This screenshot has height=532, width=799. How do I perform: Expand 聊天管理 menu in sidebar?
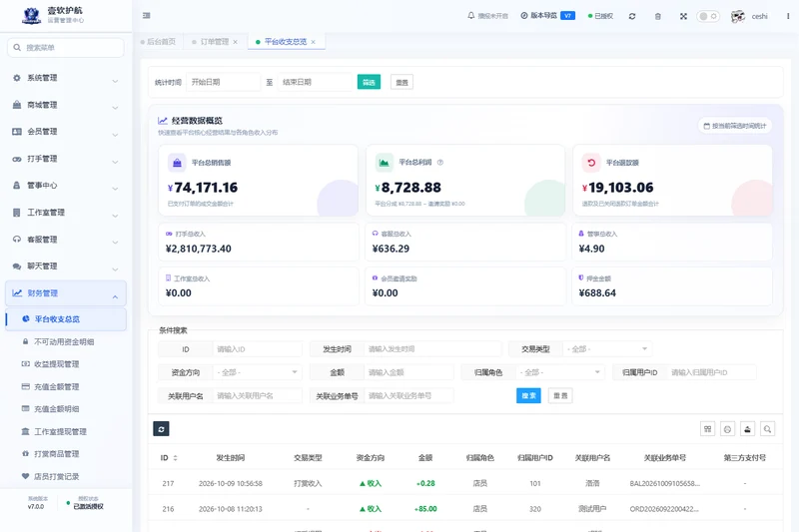pos(66,266)
